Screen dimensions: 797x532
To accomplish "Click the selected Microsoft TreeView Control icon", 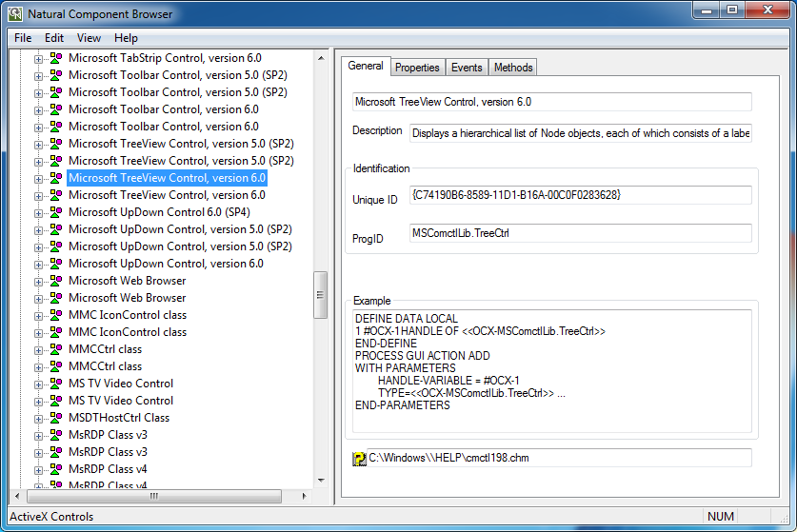I will pos(56,178).
